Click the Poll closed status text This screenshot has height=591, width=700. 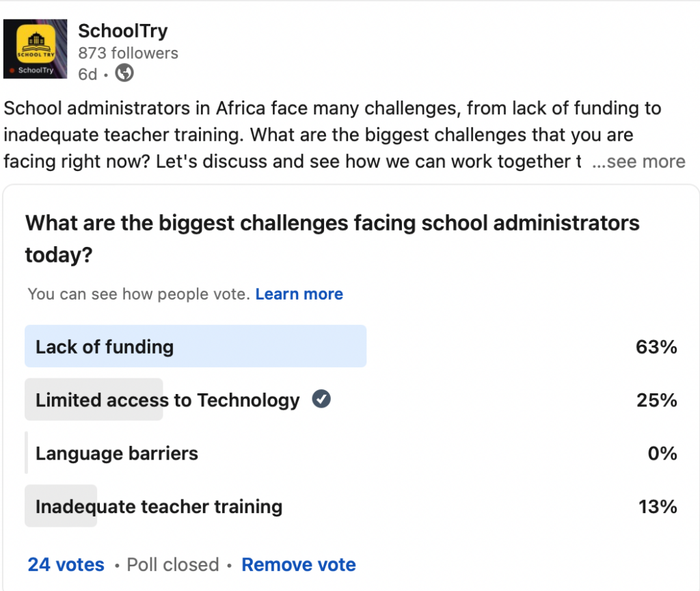click(x=173, y=564)
